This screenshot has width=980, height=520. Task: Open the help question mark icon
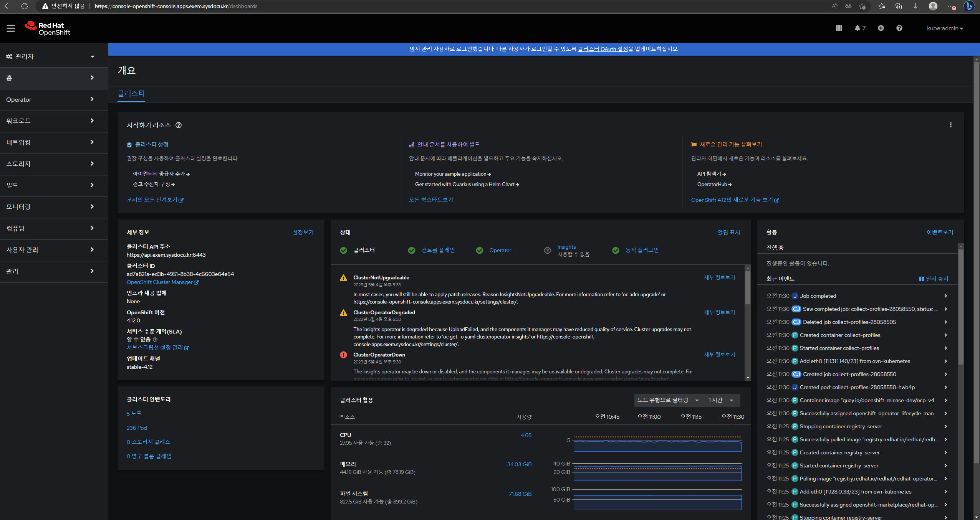coord(899,28)
